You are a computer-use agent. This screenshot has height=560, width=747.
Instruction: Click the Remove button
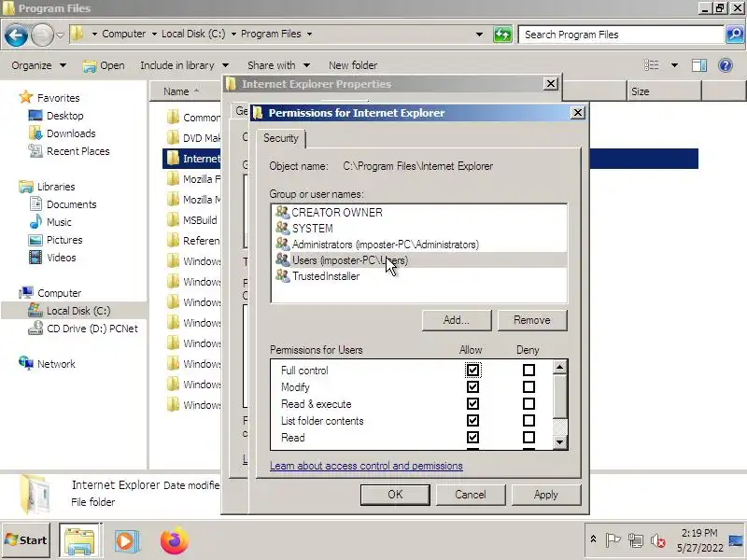(532, 320)
